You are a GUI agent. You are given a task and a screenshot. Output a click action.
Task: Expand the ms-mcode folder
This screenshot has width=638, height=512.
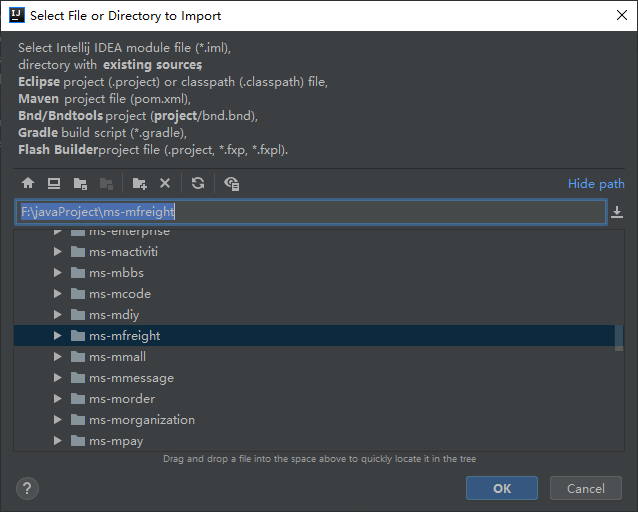pos(57,294)
